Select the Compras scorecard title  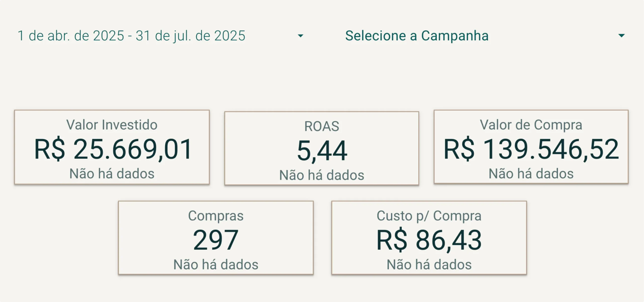tap(216, 216)
